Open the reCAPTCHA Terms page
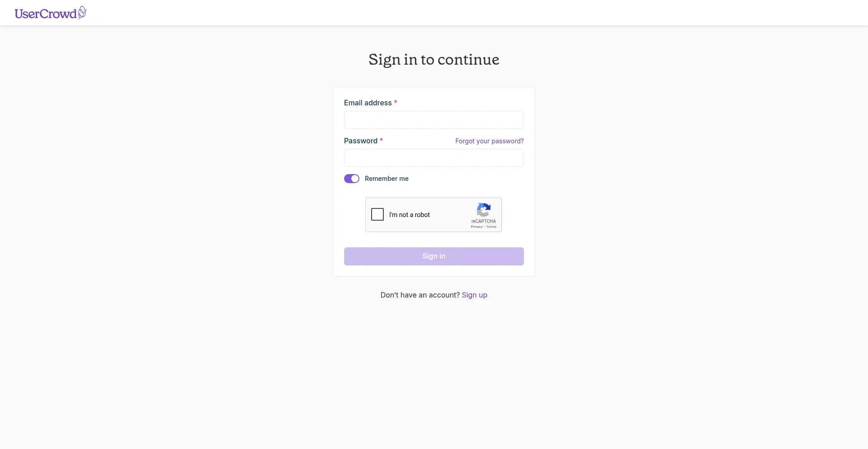This screenshot has width=868, height=449. (491, 227)
